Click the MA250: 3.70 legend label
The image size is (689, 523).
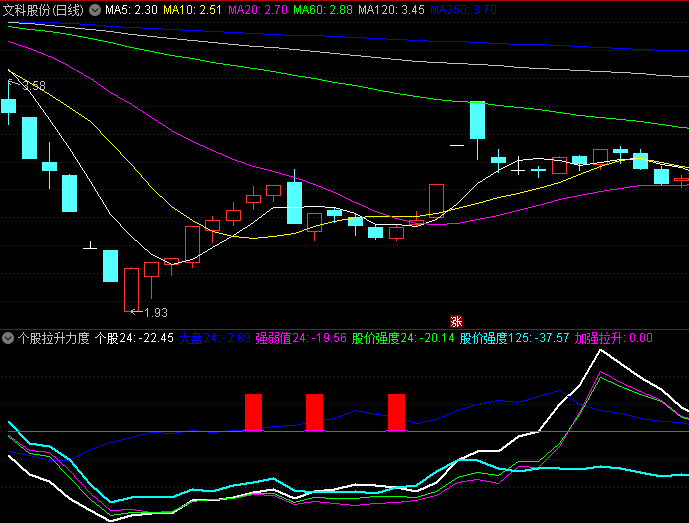pos(464,10)
